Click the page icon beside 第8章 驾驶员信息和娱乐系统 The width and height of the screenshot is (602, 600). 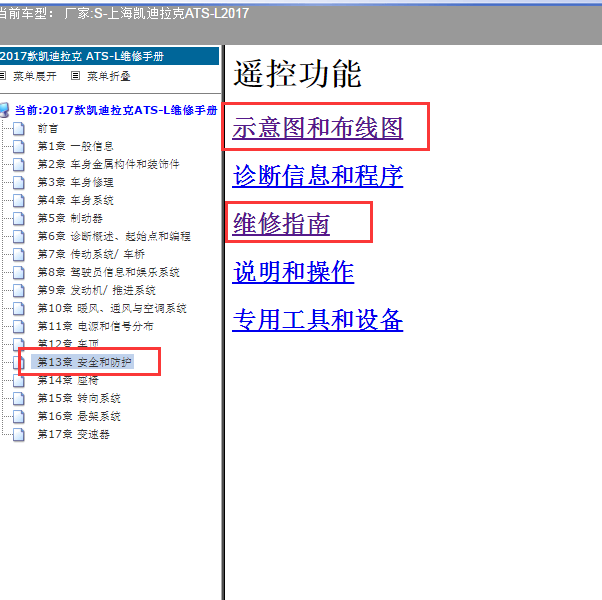pyautogui.click(x=18, y=272)
